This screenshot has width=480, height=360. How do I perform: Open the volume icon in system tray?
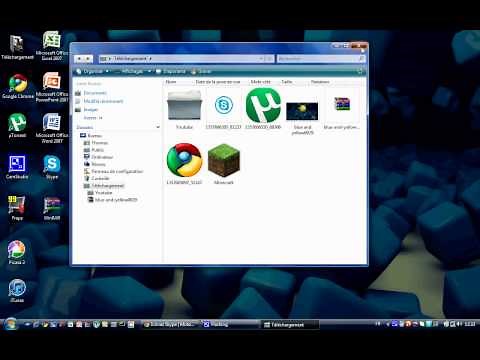click(x=459, y=324)
